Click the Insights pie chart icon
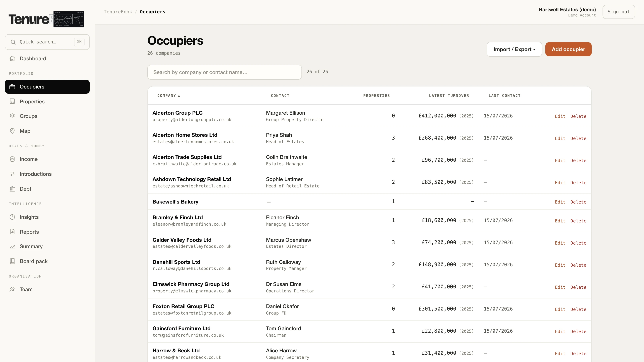 [12, 217]
